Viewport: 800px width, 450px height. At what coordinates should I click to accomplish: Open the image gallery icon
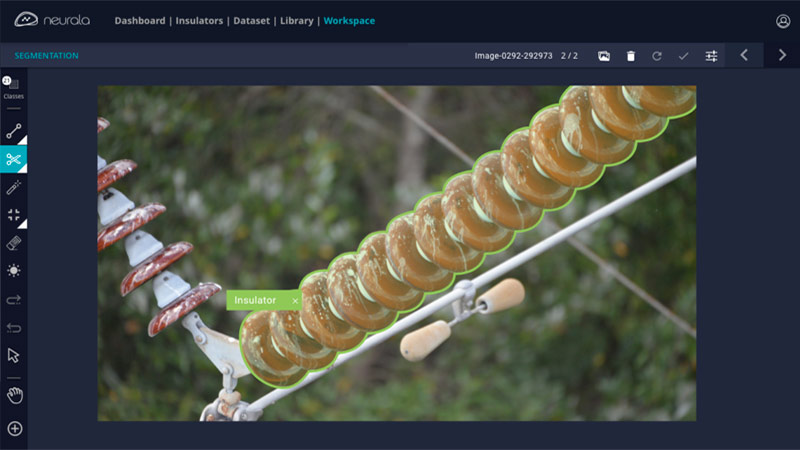(604, 56)
